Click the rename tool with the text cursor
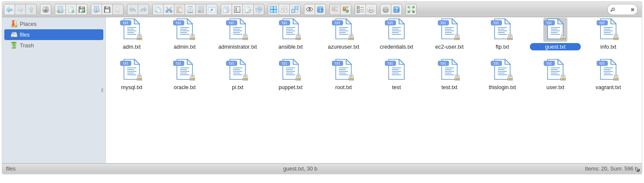 coord(237,9)
